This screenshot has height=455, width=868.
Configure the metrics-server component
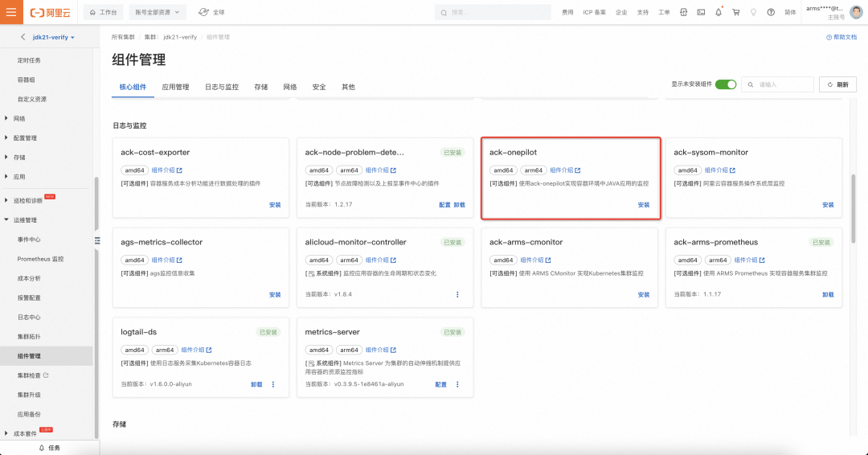click(x=440, y=384)
